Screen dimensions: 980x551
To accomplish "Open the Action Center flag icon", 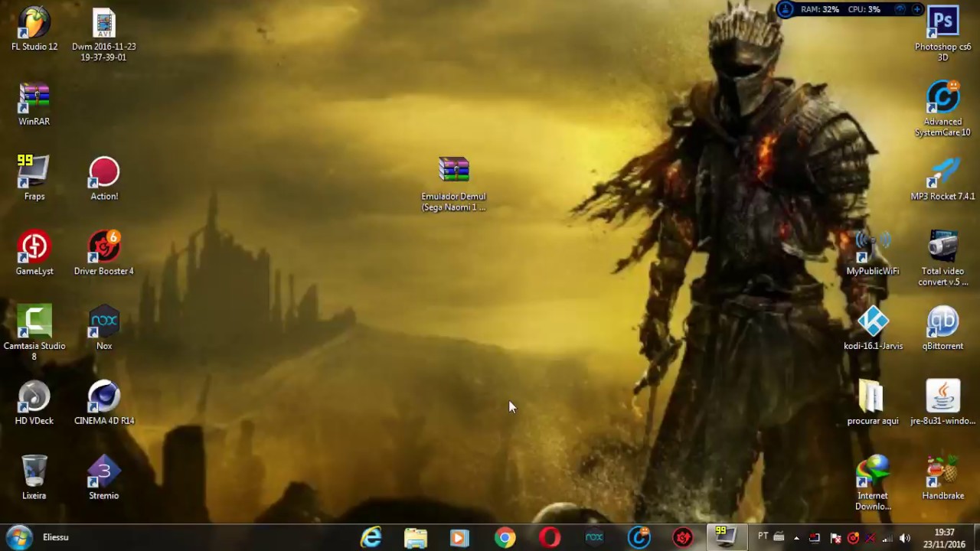I will [x=835, y=538].
